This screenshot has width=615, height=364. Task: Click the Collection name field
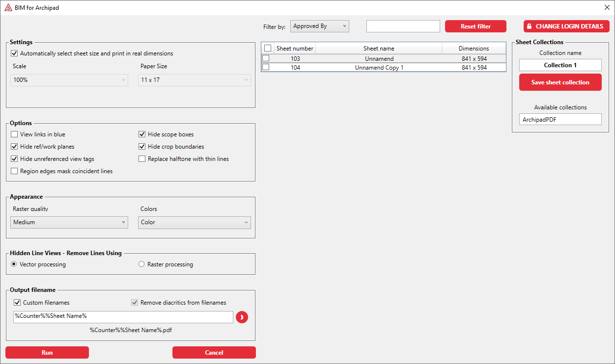click(x=560, y=65)
